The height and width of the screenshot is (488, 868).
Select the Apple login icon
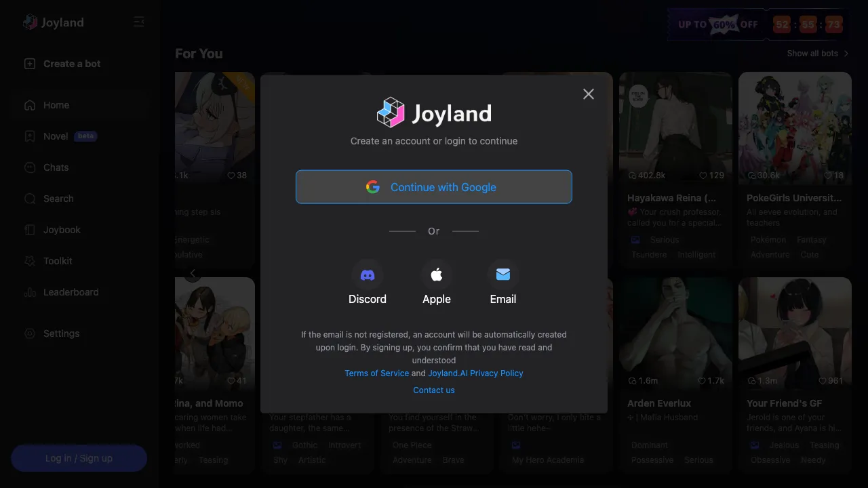[437, 274]
